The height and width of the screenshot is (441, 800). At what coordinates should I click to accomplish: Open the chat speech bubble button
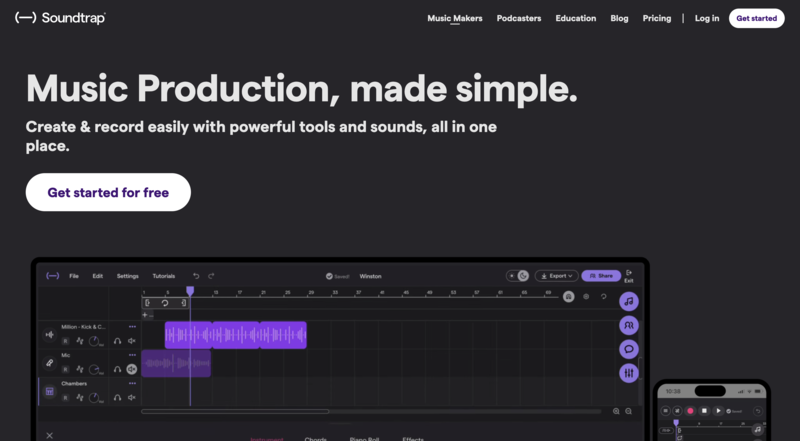[629, 349]
